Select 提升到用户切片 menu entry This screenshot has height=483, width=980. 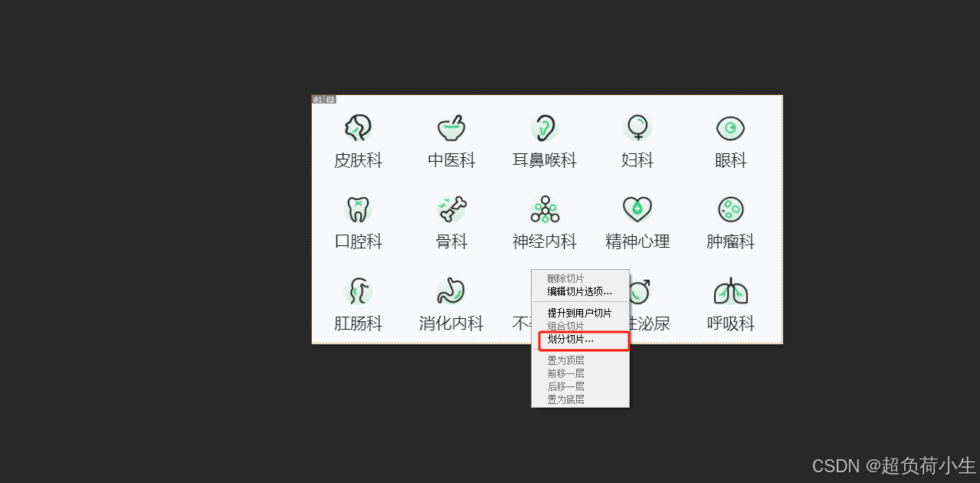(580, 314)
